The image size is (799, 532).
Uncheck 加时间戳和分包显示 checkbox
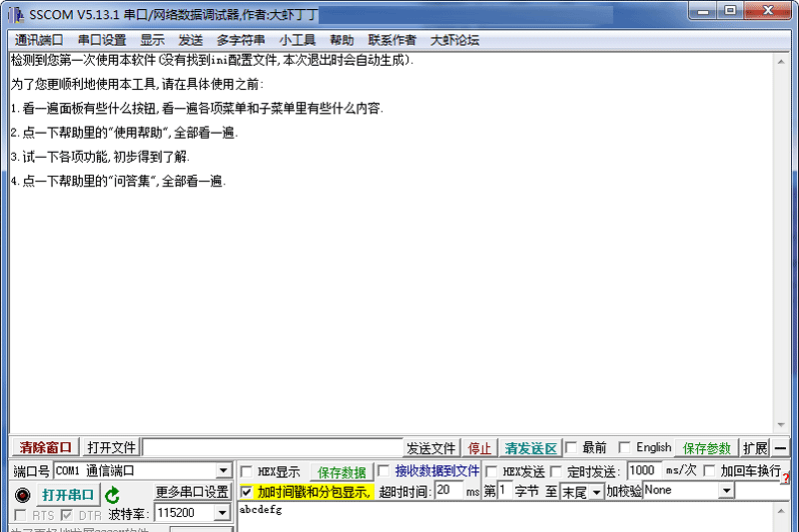point(246,492)
